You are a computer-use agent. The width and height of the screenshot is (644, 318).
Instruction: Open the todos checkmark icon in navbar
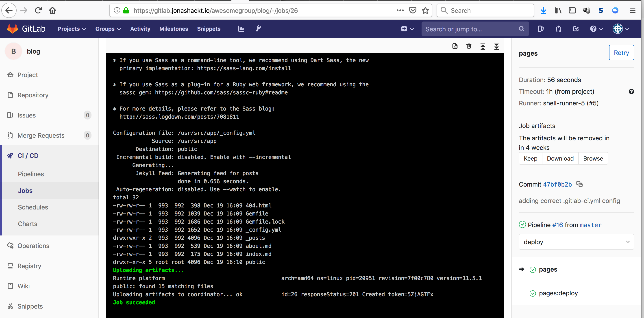[576, 29]
